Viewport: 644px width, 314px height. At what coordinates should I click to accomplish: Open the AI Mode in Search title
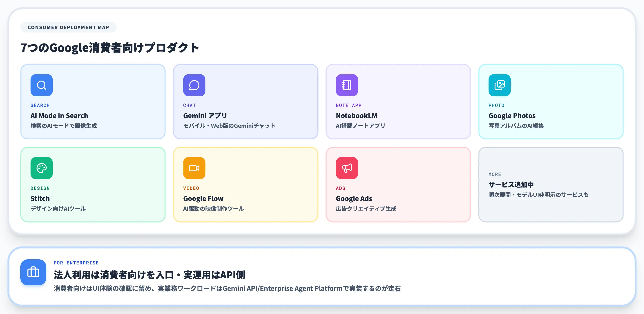[x=59, y=116]
